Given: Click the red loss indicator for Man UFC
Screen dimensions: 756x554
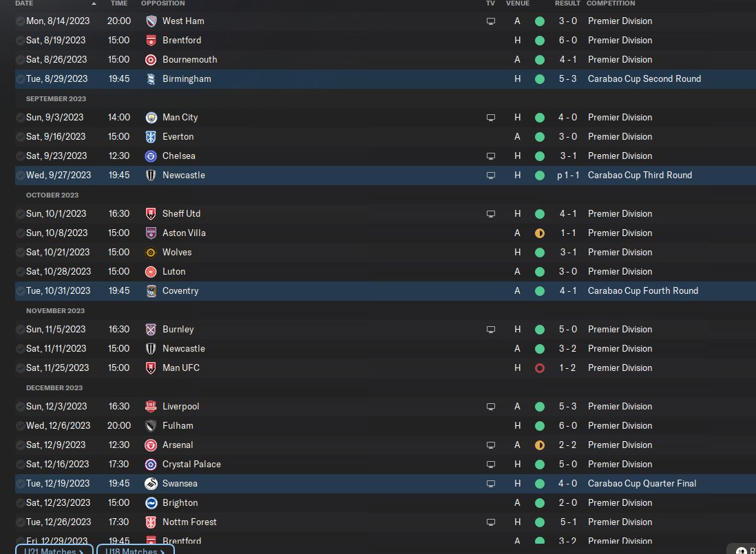Looking at the screenshot, I should click(540, 368).
